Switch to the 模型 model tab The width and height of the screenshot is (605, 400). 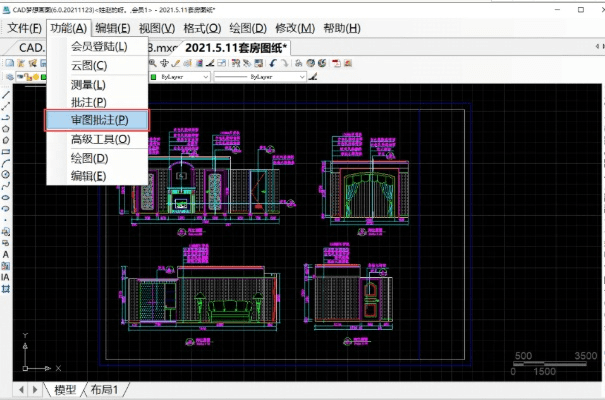point(65,390)
